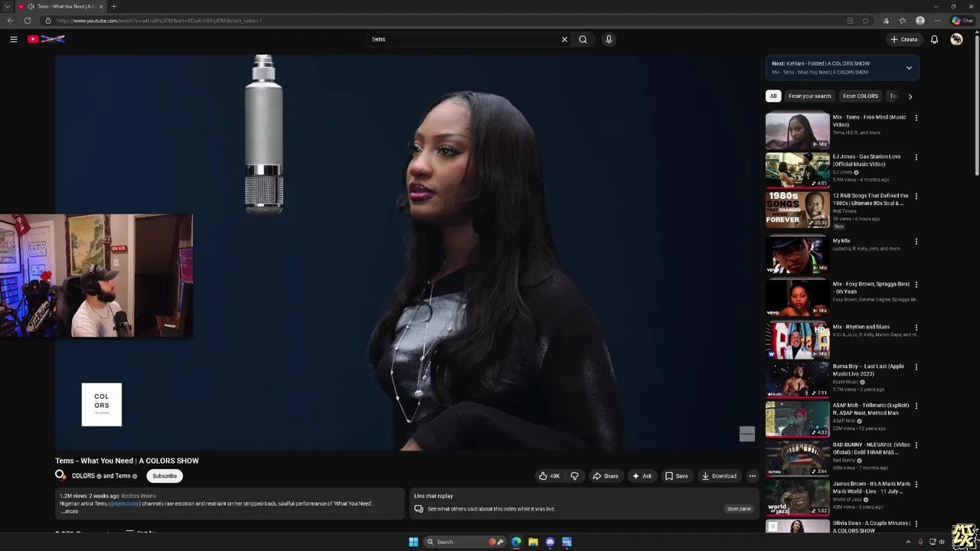The width and height of the screenshot is (980, 551).
Task: Click the Edge browser taskbar icon
Action: click(x=516, y=542)
